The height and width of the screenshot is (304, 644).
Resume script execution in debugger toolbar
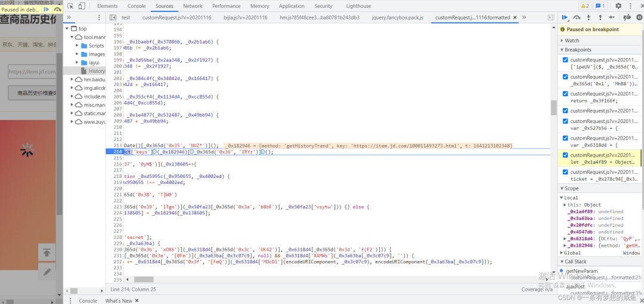[x=564, y=18]
